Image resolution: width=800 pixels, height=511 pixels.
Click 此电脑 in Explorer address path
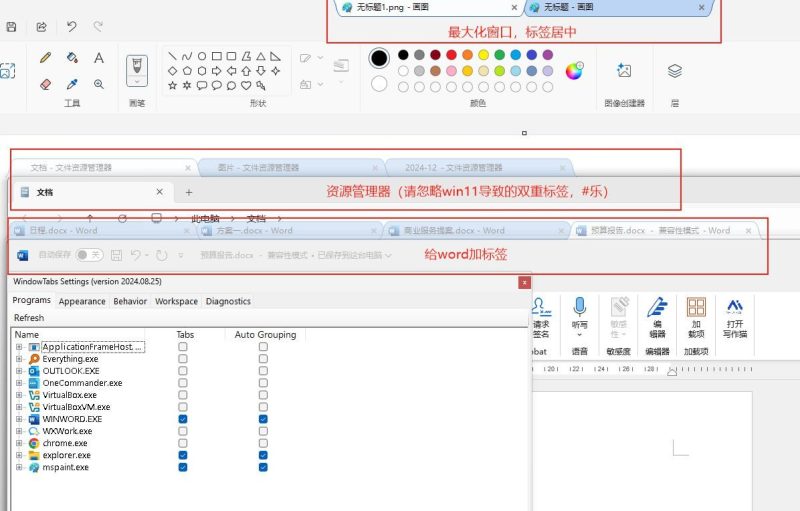205,219
